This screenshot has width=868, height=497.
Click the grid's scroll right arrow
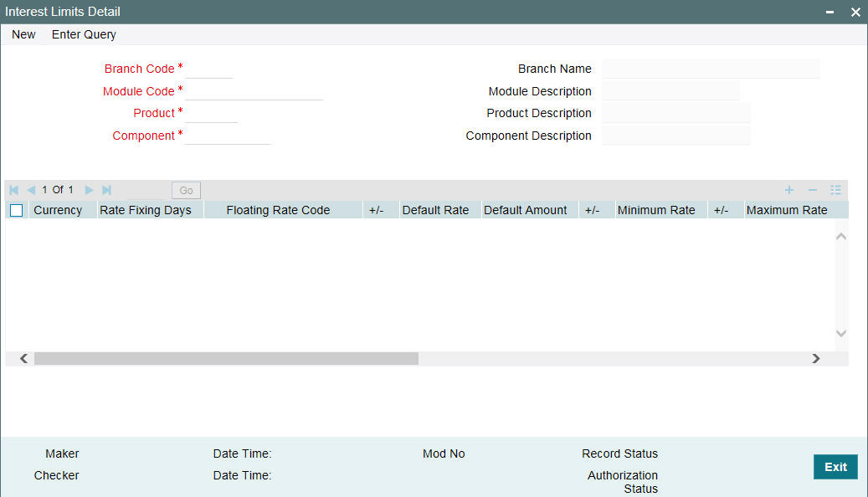[x=815, y=359]
